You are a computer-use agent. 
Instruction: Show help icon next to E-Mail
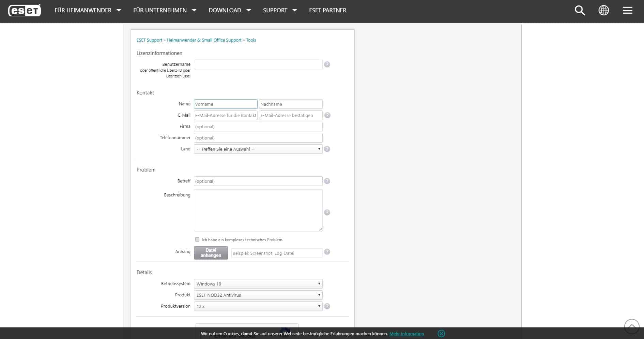(327, 115)
